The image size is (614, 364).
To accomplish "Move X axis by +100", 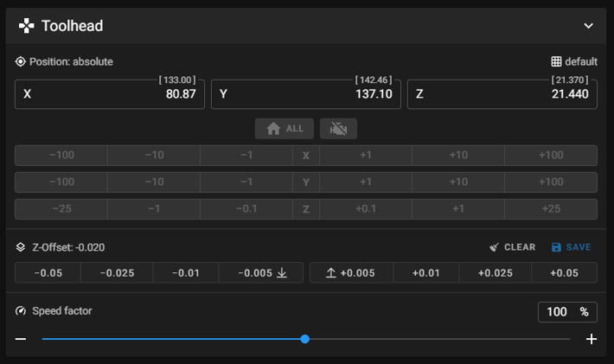I will [550, 156].
